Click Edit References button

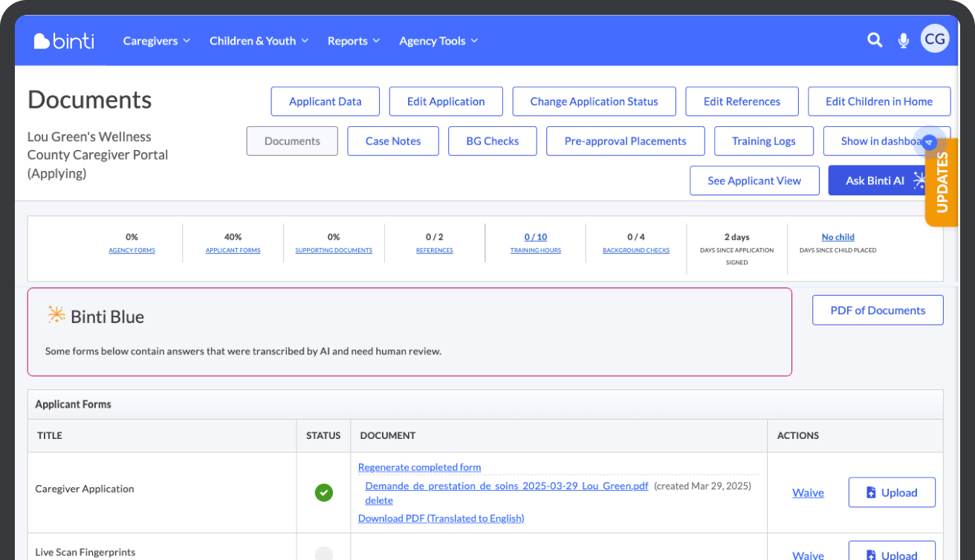742,102
